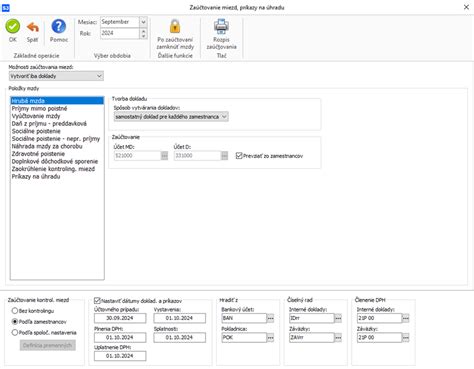474x369 pixels.
Task: Click the Bankový účet field
Action: pyautogui.click(x=244, y=318)
